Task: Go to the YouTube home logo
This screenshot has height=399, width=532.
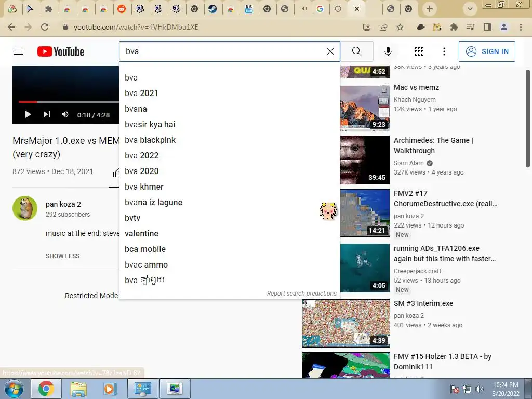Action: point(61,51)
